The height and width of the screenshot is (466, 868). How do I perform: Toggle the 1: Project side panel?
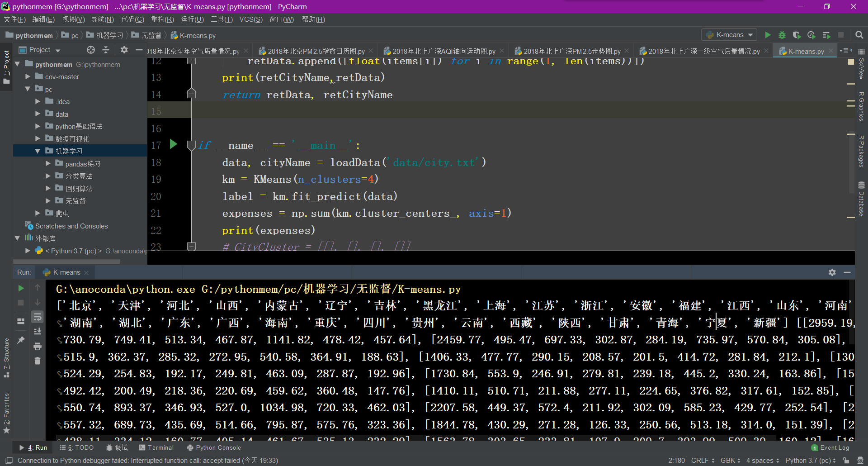point(6,67)
